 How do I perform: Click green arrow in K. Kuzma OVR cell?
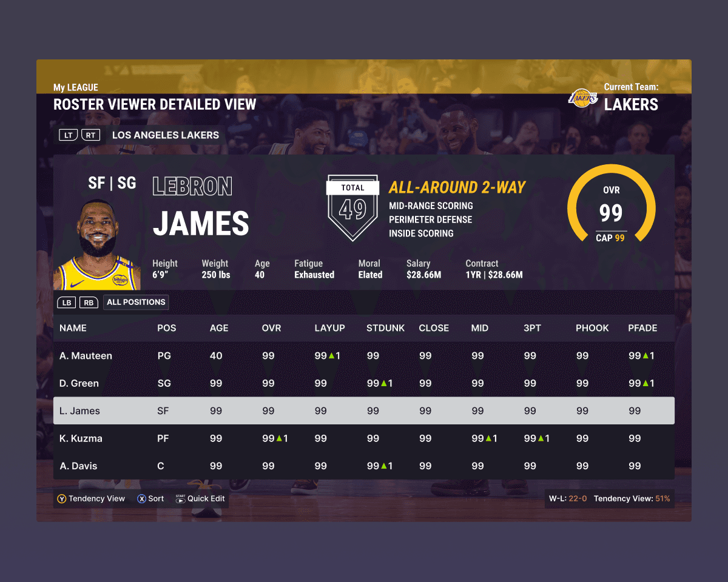(x=280, y=438)
